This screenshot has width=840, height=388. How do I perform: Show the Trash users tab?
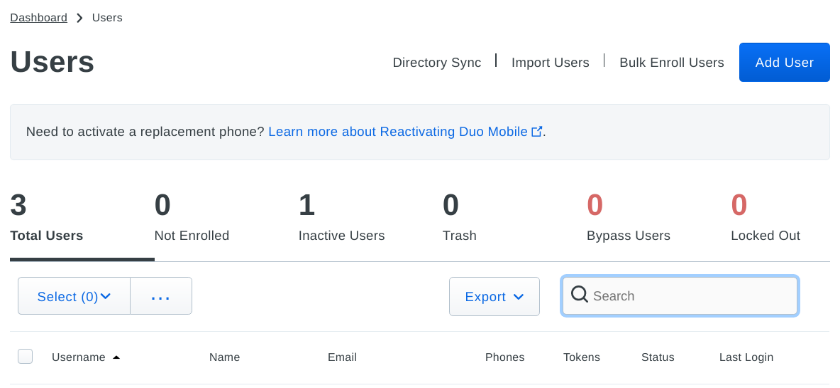459,219
